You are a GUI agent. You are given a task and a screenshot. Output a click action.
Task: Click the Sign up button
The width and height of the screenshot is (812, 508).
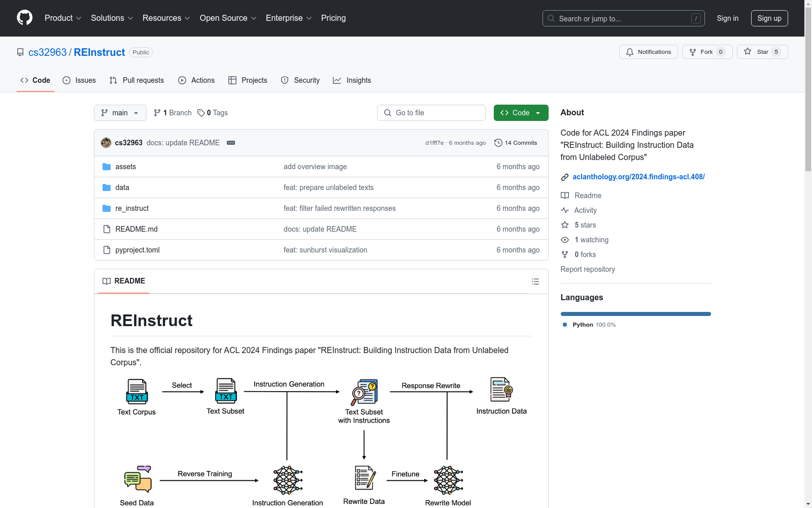pos(769,18)
